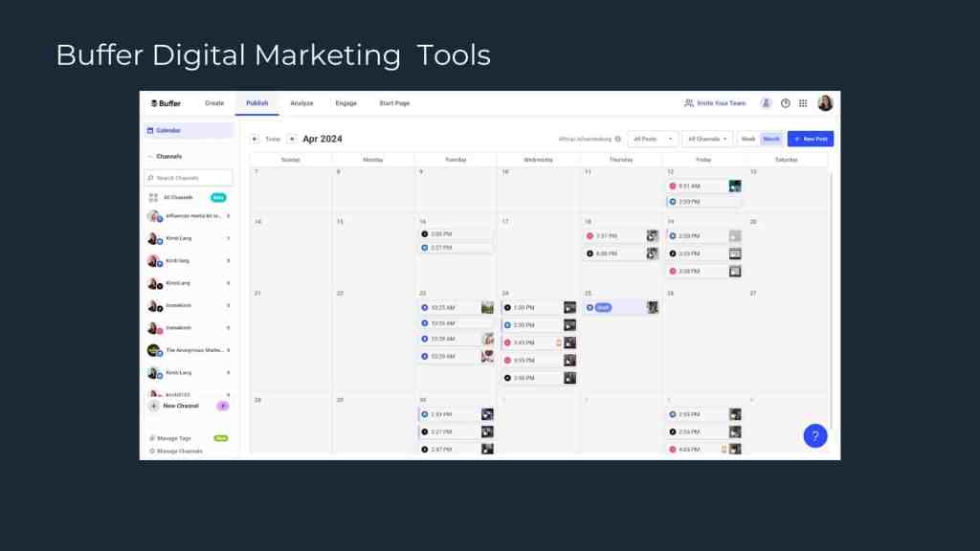980x551 pixels.
Task: Open the help clock icon in header
Action: 786,103
